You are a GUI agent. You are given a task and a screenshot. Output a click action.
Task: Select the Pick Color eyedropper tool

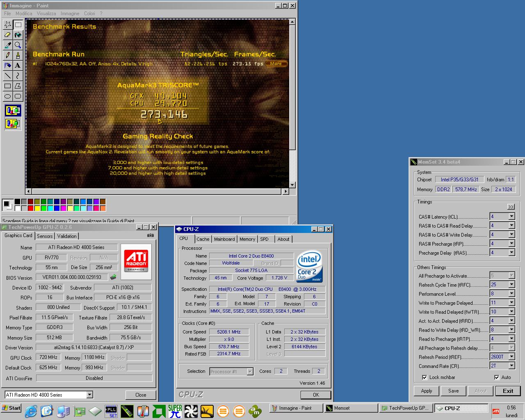(8, 45)
